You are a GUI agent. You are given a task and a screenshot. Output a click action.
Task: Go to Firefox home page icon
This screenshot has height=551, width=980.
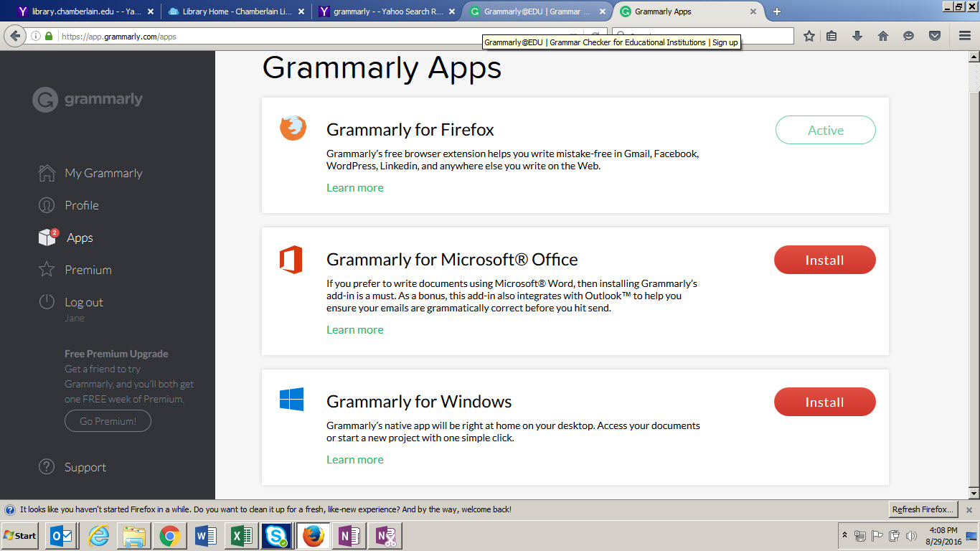(x=883, y=36)
